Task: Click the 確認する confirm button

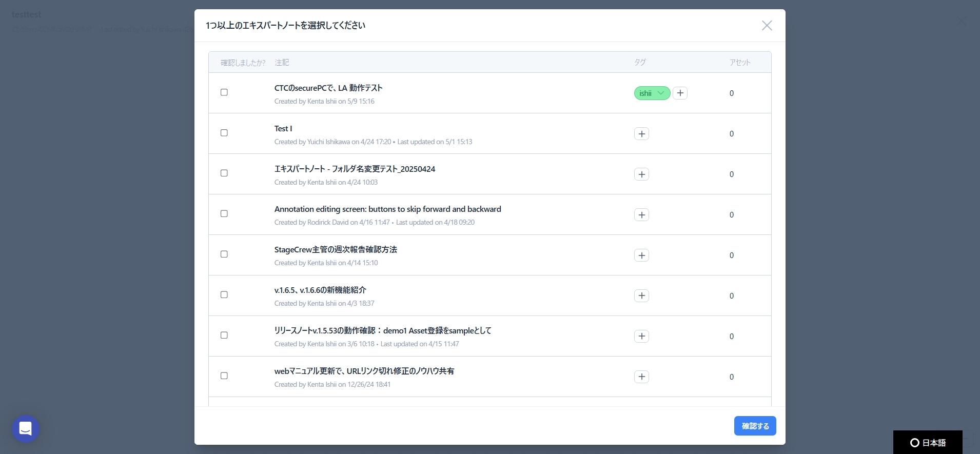Action: coord(755,426)
